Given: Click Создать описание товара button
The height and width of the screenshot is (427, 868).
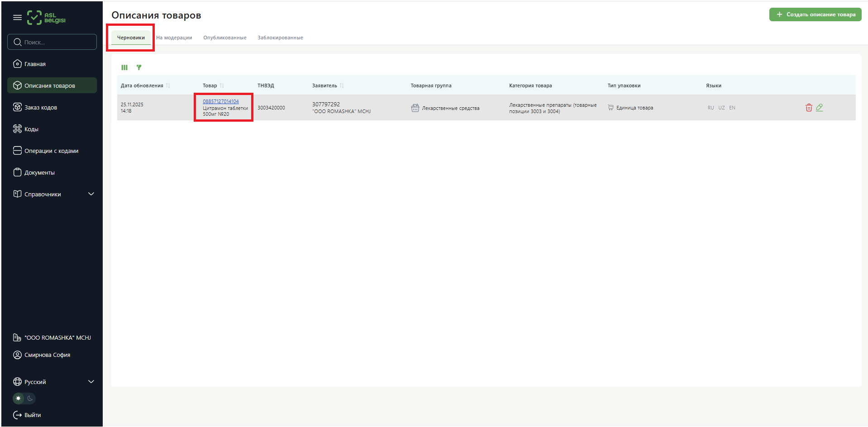Looking at the screenshot, I should [x=815, y=14].
